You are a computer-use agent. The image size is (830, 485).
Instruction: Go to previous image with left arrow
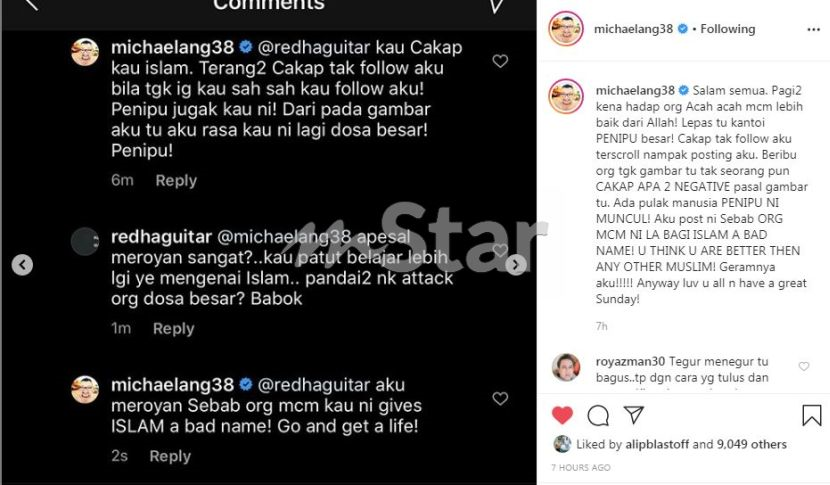22,265
